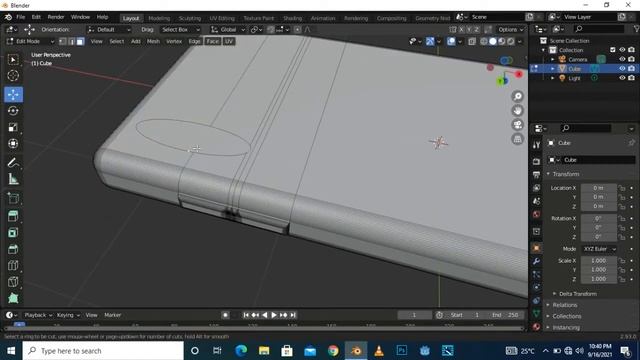Collapse the Transform panel
The height and width of the screenshot is (360, 640).
565,174
